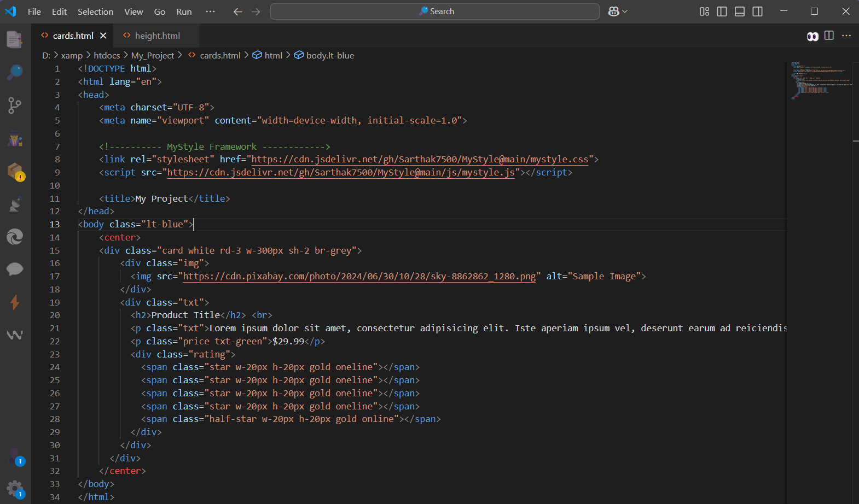Expand the Copilot dropdown arrow in title bar
Image resolution: width=859 pixels, height=504 pixels.
coord(625,11)
